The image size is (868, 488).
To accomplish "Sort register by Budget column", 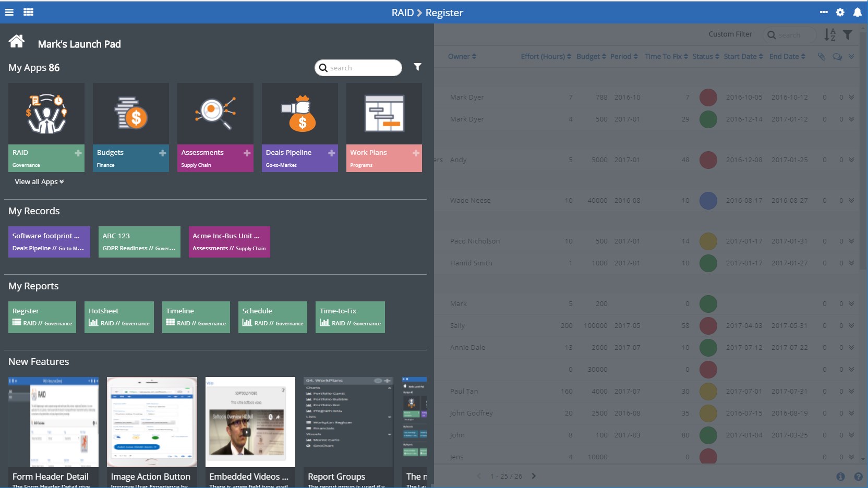I will pos(591,56).
